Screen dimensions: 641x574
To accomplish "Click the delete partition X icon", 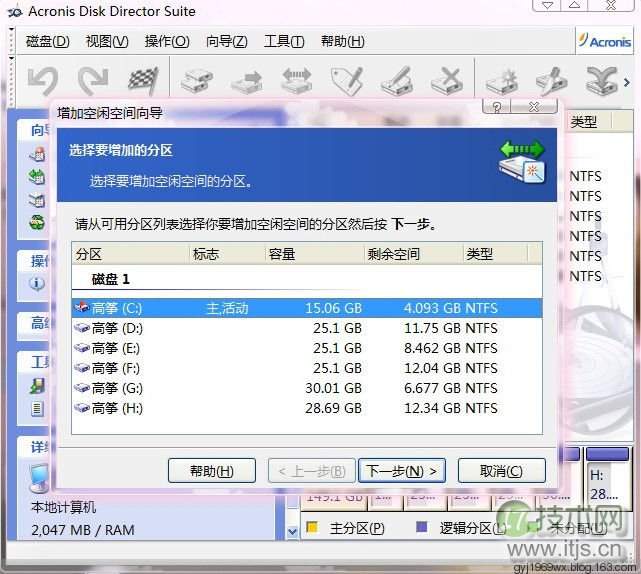I will pos(447,80).
